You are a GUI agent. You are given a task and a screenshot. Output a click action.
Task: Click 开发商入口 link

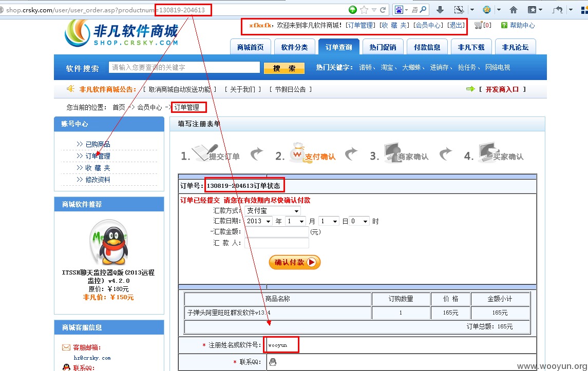coord(502,89)
